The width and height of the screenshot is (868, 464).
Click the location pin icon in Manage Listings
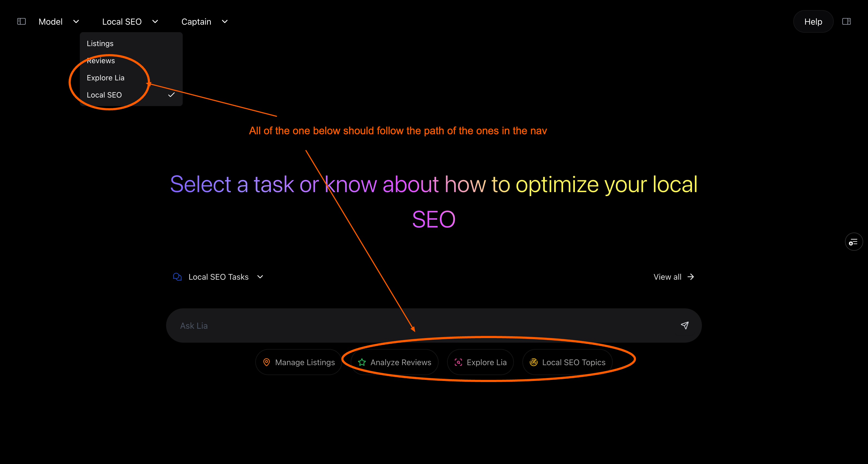point(266,362)
